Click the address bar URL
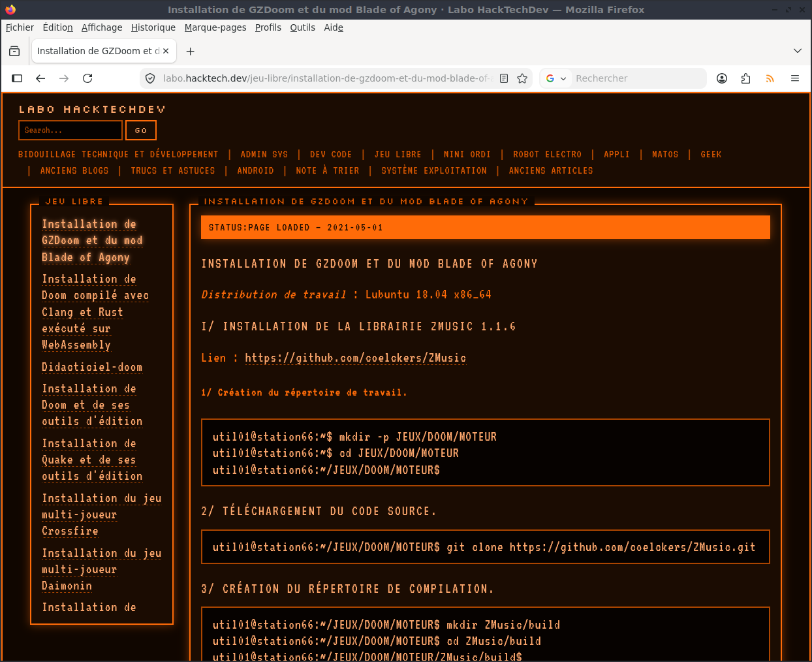 pyautogui.click(x=328, y=78)
